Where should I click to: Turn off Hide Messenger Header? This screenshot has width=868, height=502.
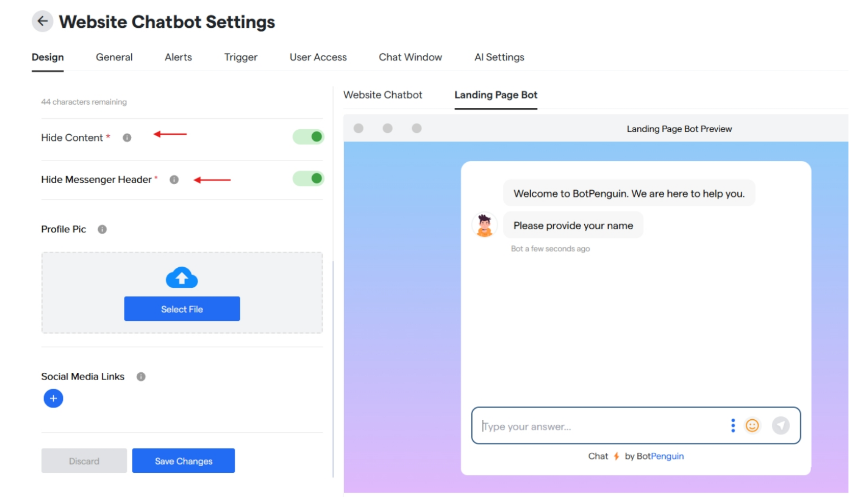tap(308, 178)
